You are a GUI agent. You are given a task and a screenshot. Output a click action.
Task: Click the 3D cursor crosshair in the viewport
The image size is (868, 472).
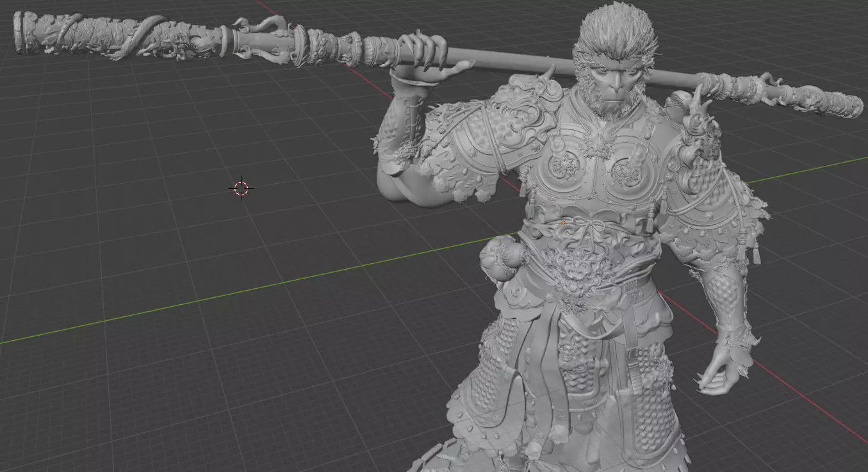coord(242,188)
